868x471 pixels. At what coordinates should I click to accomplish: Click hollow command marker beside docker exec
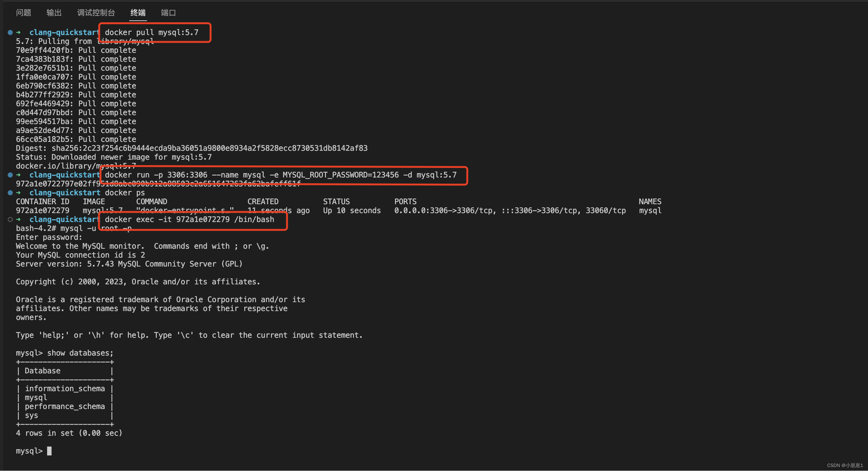point(10,219)
